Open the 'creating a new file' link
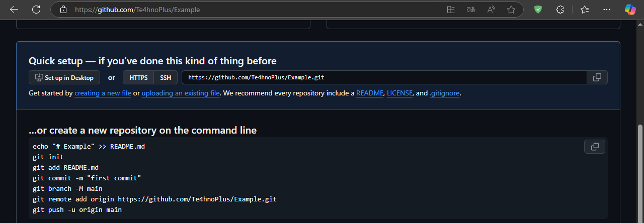644x223 pixels. coord(103,93)
